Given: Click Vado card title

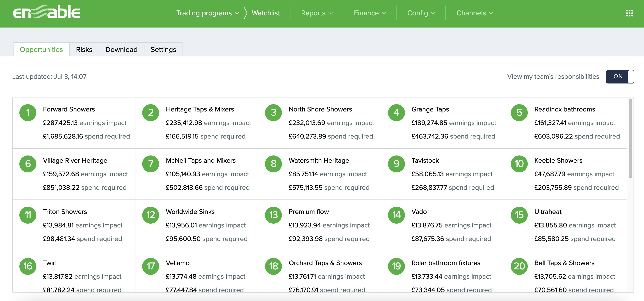Looking at the screenshot, I should pos(419,212).
